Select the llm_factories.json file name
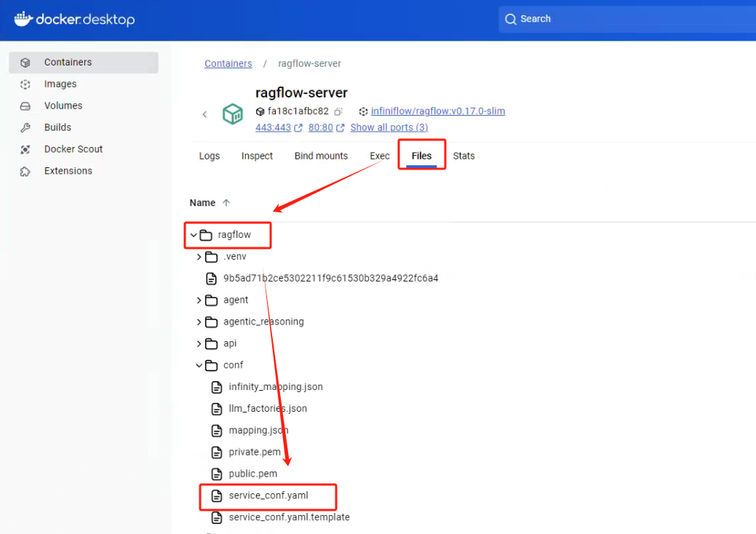The width and height of the screenshot is (756, 534). tap(268, 409)
